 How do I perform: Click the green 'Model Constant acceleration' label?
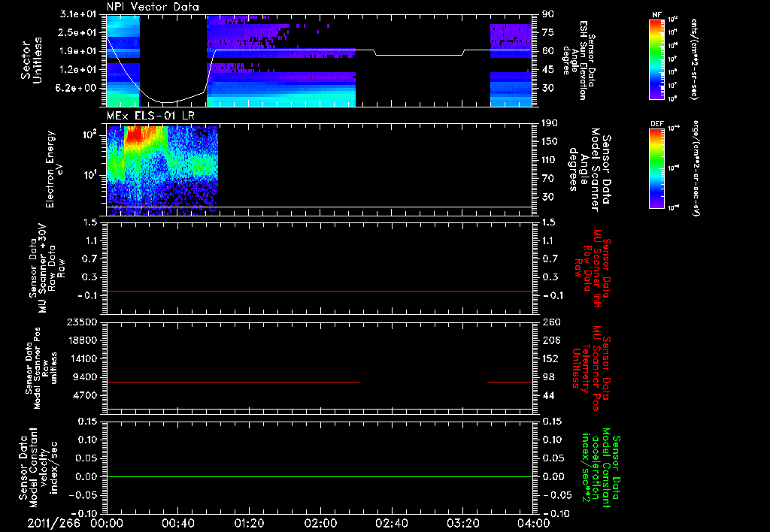point(601,468)
